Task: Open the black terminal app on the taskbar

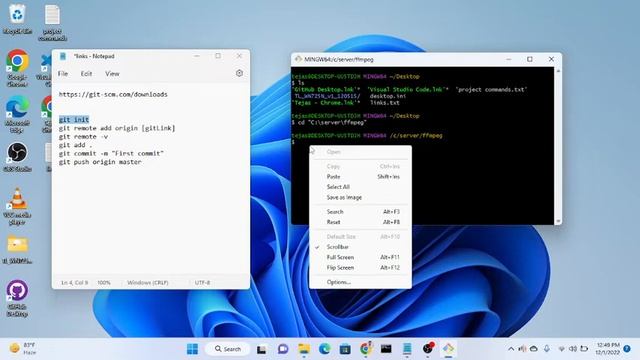Action: coord(386,349)
